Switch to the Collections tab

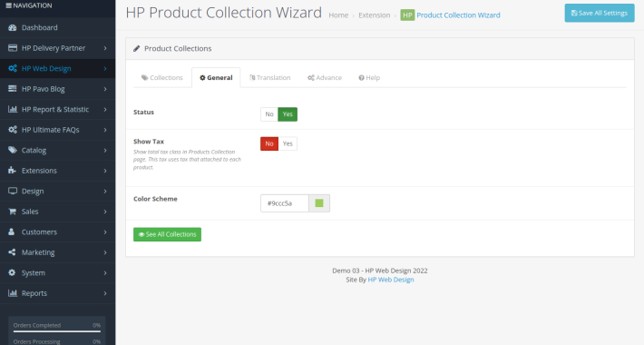click(x=162, y=78)
